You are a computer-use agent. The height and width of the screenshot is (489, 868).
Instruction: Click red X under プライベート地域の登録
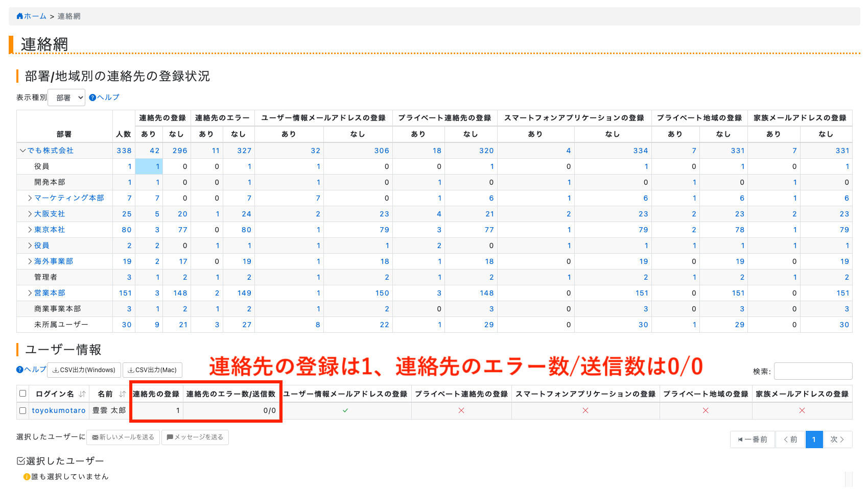click(706, 410)
